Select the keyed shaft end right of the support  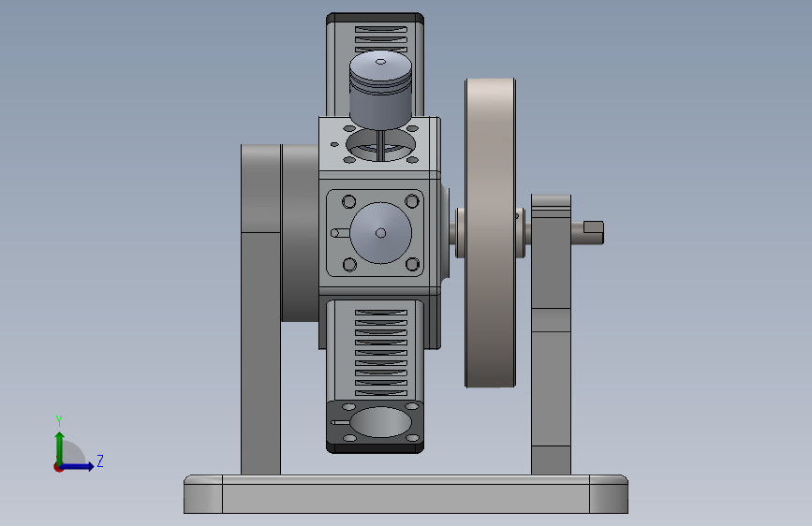pyautogui.click(x=588, y=232)
